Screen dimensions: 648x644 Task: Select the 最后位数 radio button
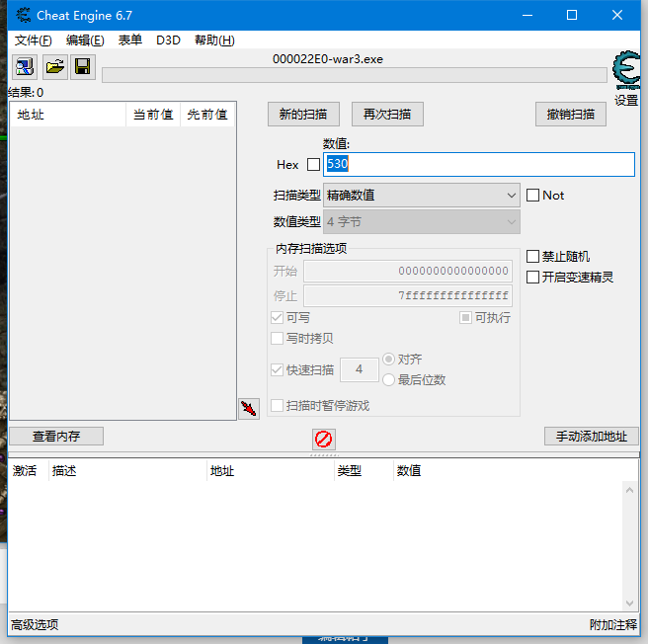(388, 380)
